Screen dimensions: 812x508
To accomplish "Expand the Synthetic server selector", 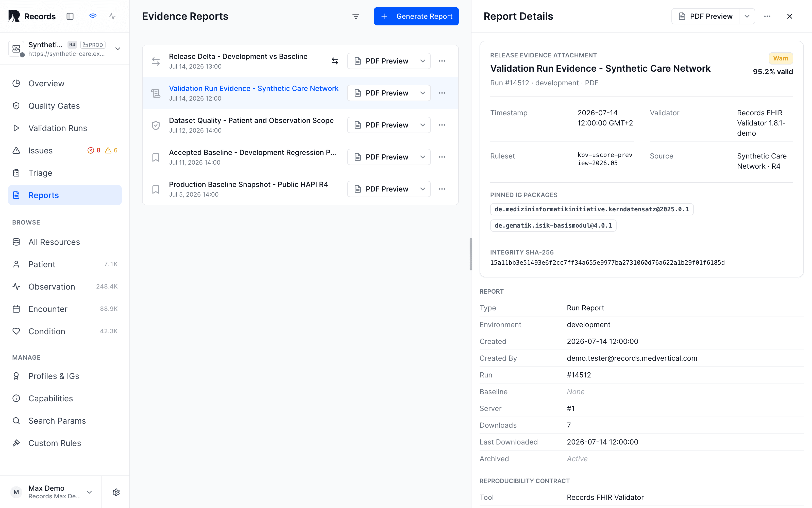I will coord(65,49).
